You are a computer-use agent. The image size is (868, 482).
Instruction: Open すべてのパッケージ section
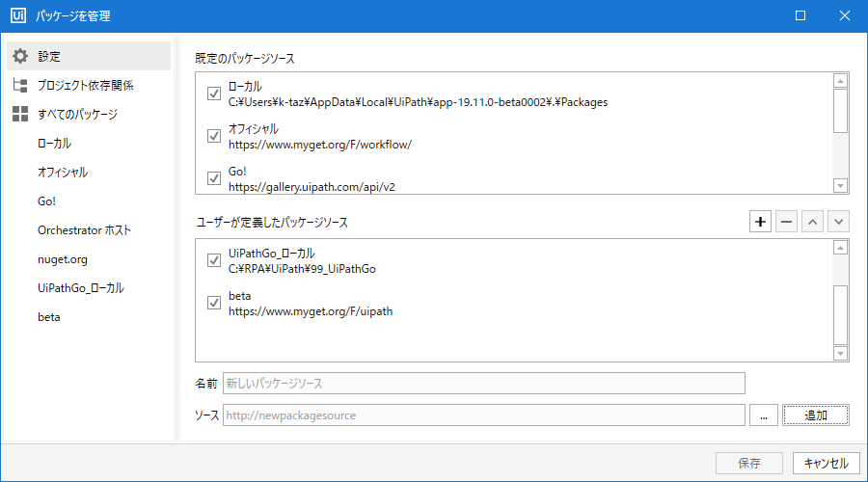pos(77,114)
